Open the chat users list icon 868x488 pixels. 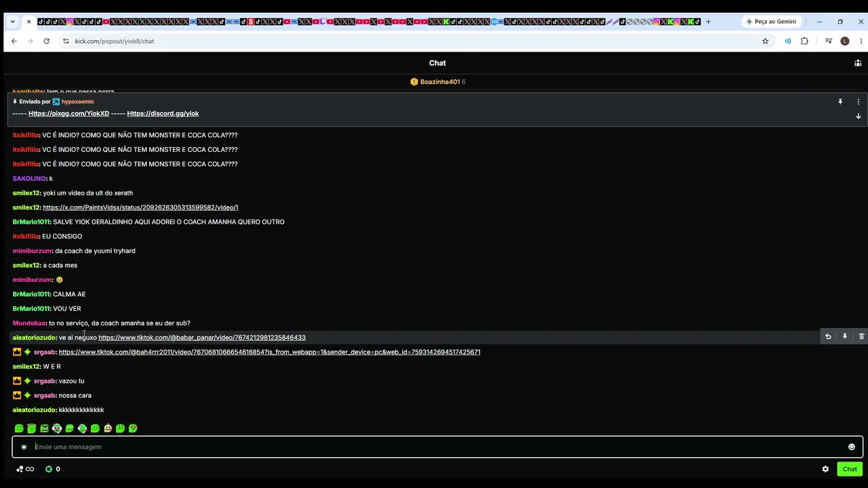858,63
